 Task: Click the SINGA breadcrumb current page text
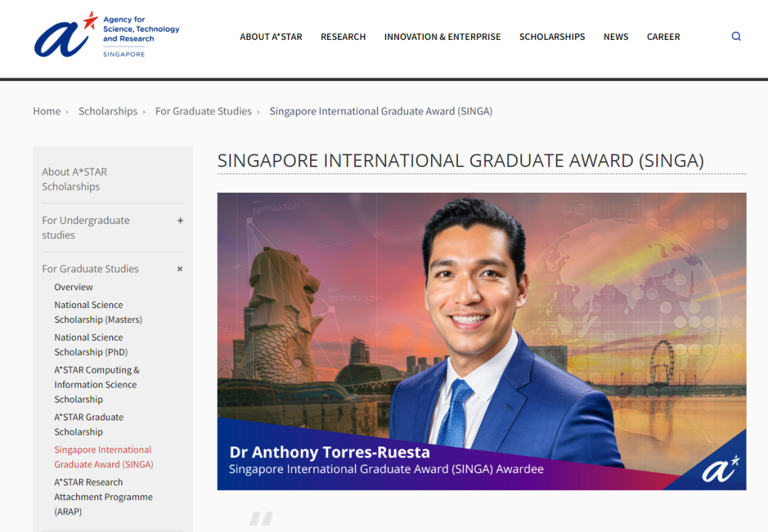[x=381, y=111]
